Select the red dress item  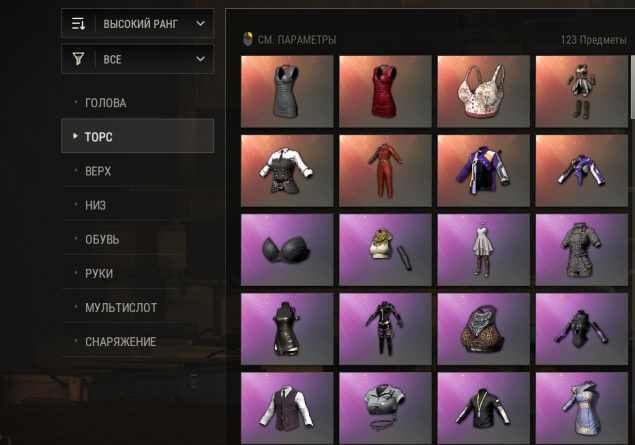(385, 92)
